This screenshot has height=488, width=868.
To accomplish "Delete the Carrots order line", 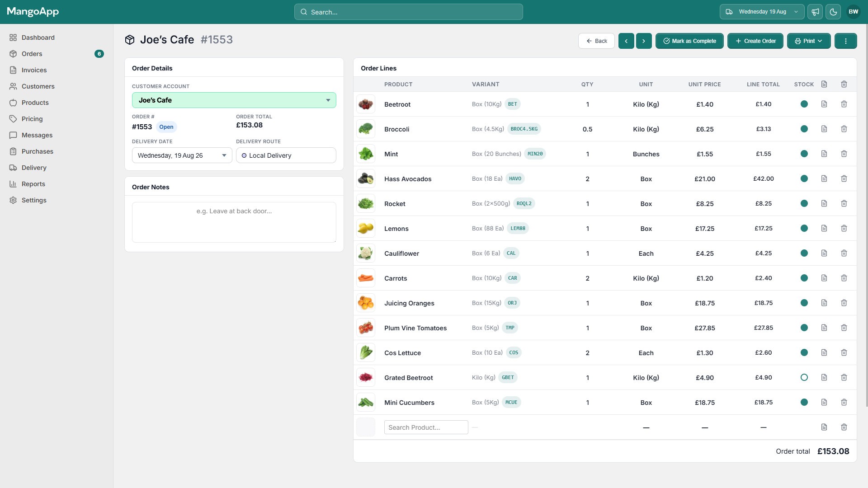I will [x=844, y=278].
